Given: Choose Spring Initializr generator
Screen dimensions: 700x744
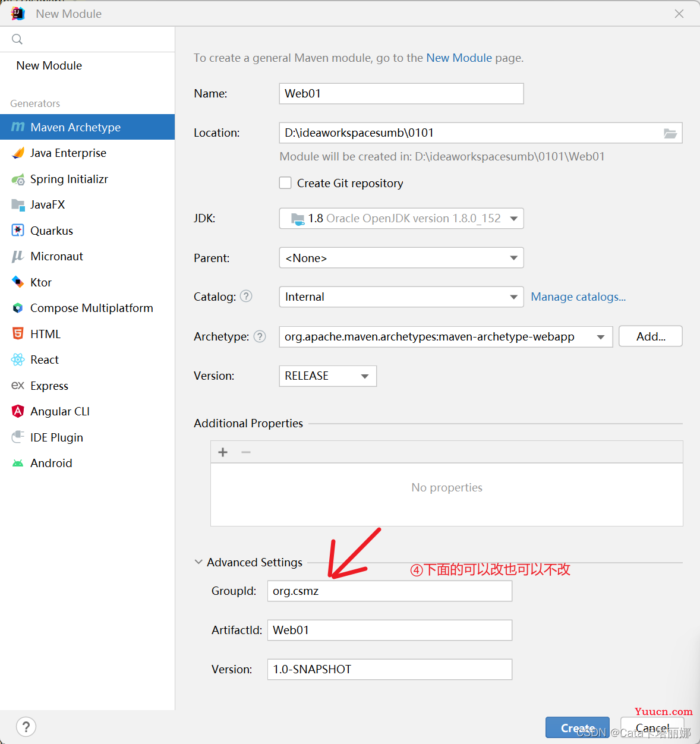Looking at the screenshot, I should [x=87, y=179].
